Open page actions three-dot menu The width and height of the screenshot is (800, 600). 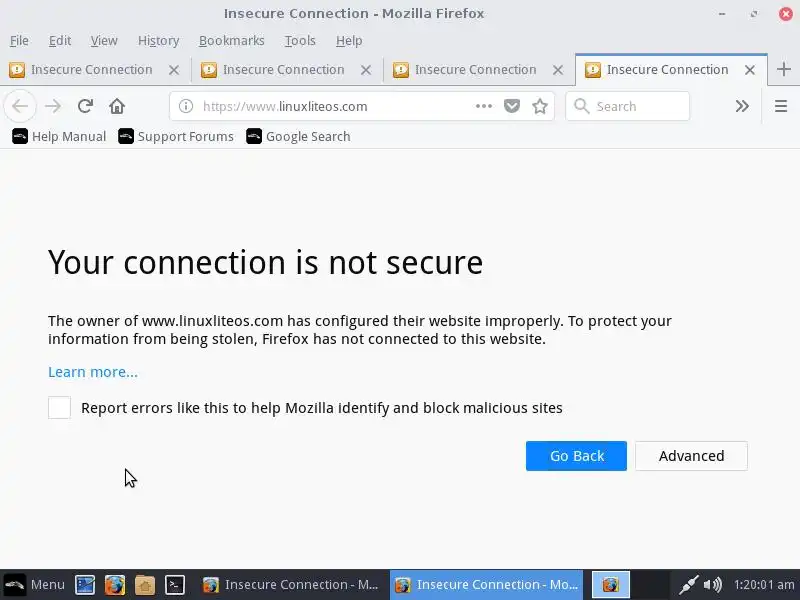pos(484,106)
